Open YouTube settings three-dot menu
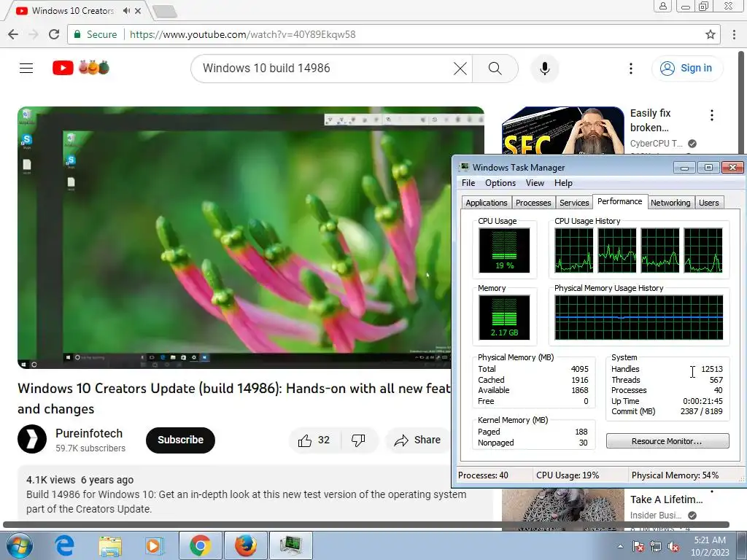 [631, 69]
